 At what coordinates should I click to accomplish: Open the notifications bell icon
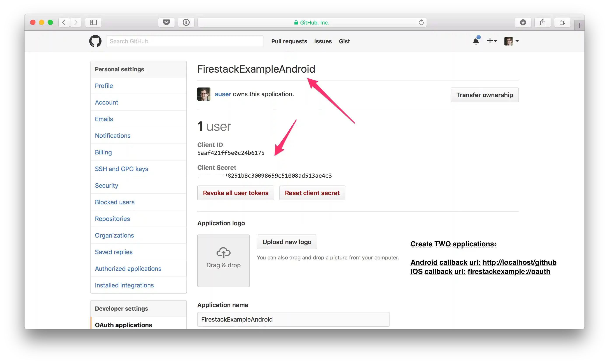(476, 41)
